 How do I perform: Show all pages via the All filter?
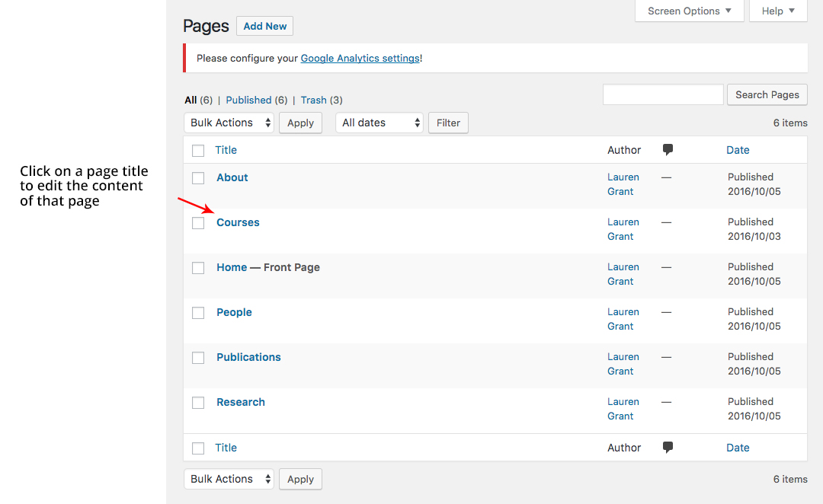(x=190, y=100)
